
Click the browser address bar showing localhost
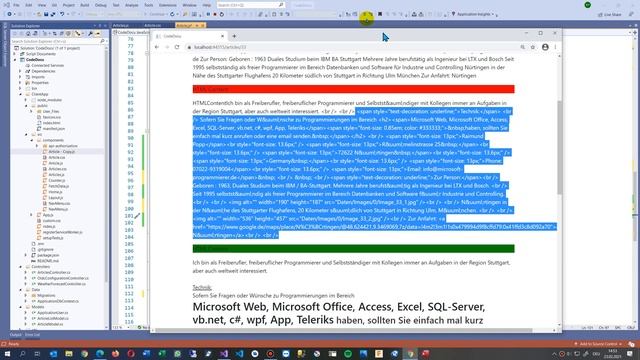(x=351, y=47)
